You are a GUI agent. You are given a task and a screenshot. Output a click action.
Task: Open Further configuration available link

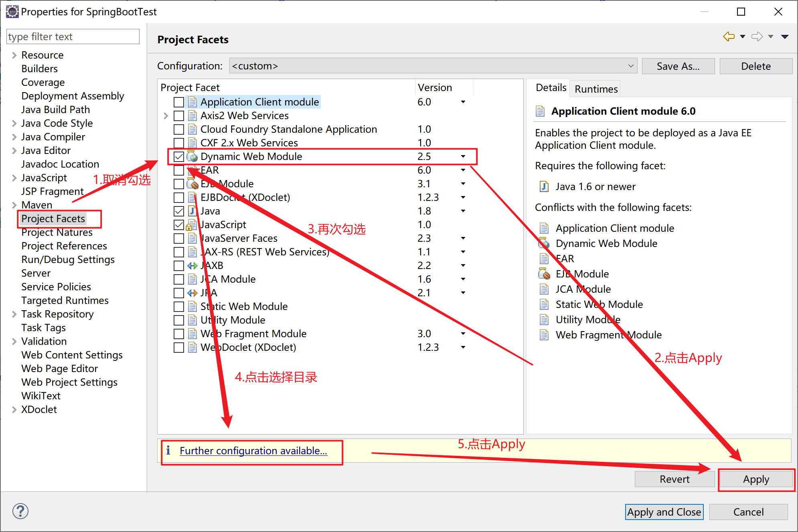(x=253, y=450)
